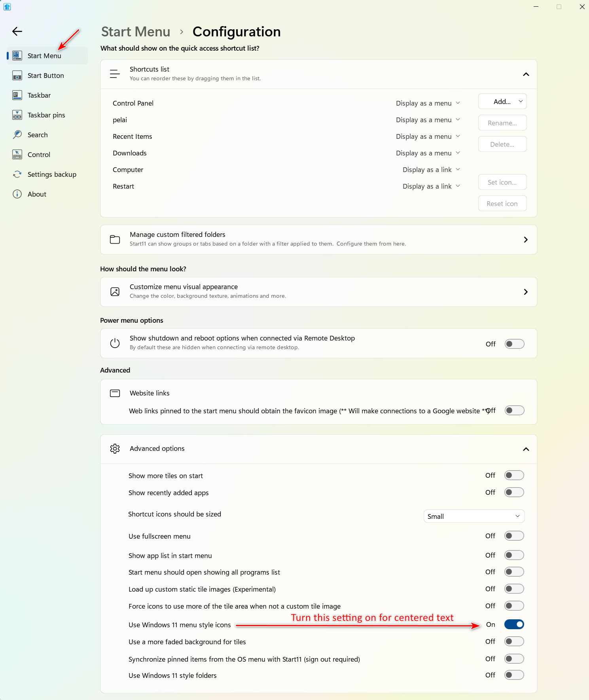Open display mode dropdown for Control Panel

(428, 103)
